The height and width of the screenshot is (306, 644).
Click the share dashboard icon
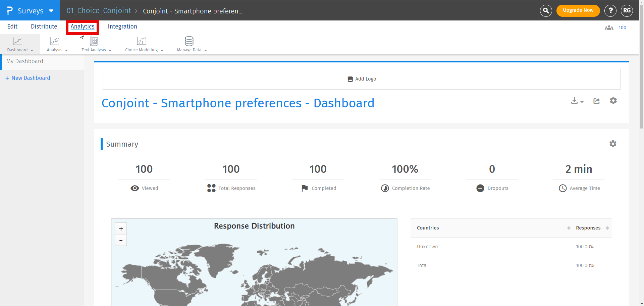[x=596, y=101]
